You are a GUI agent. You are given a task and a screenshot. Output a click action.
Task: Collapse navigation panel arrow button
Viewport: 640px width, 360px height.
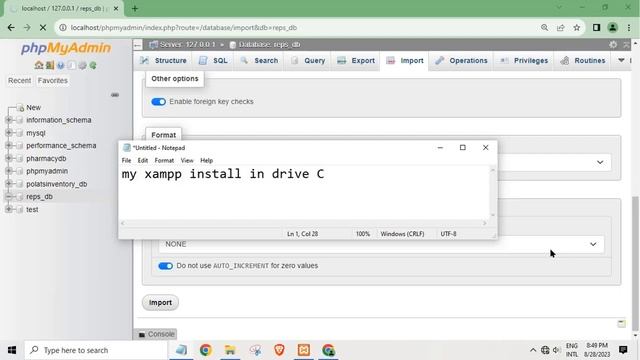(x=138, y=44)
